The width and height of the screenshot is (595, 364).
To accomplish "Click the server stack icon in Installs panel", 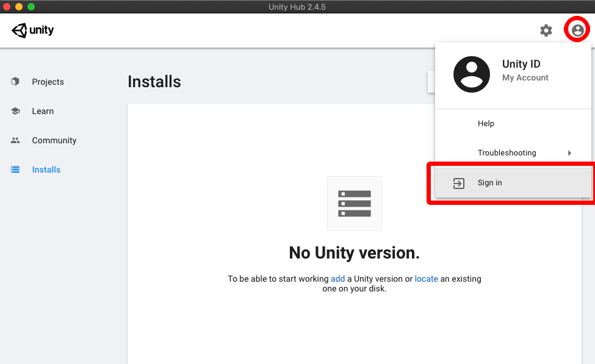I will point(355,204).
